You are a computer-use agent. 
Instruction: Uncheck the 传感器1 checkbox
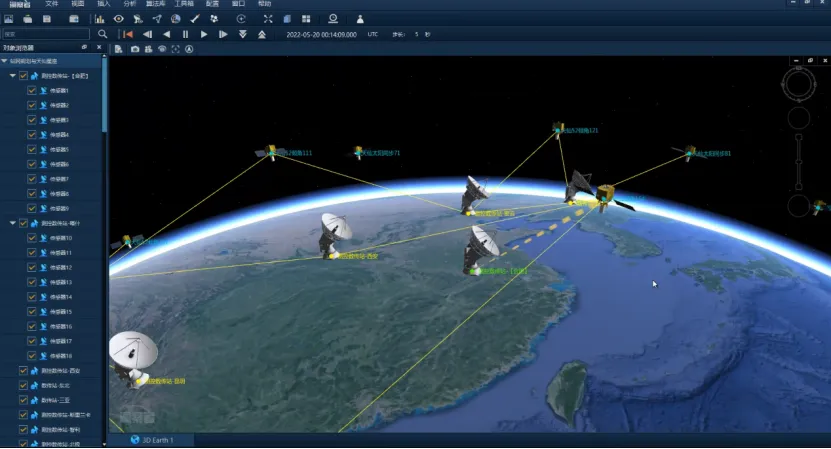click(32, 90)
